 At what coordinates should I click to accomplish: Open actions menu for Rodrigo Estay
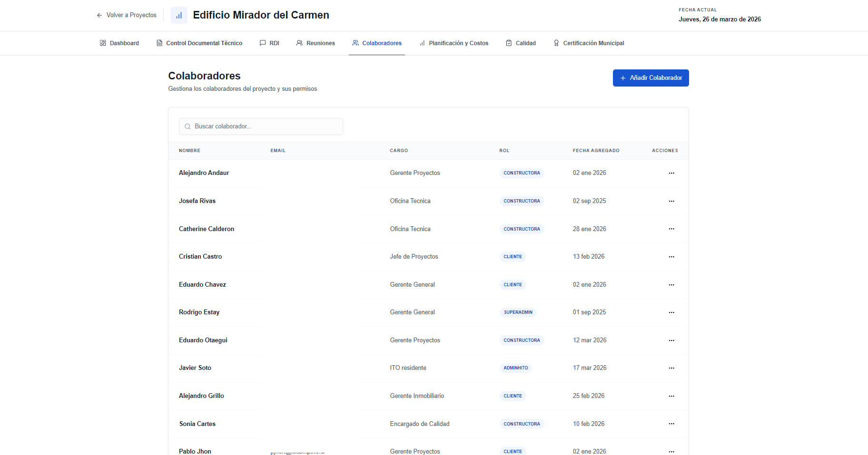tap(671, 312)
